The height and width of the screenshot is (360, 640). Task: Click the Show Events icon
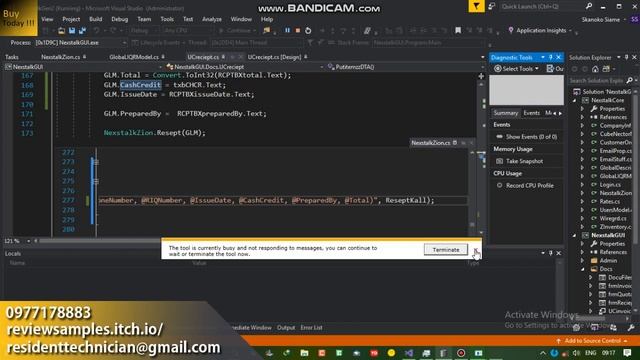pos(499,137)
